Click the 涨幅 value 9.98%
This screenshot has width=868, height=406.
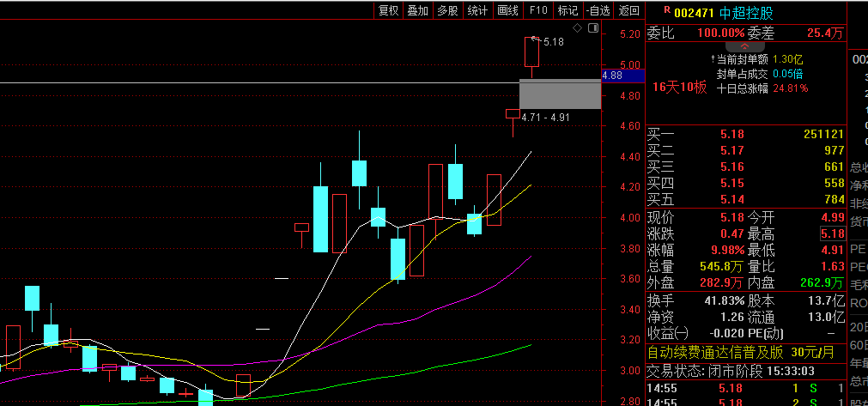point(727,250)
